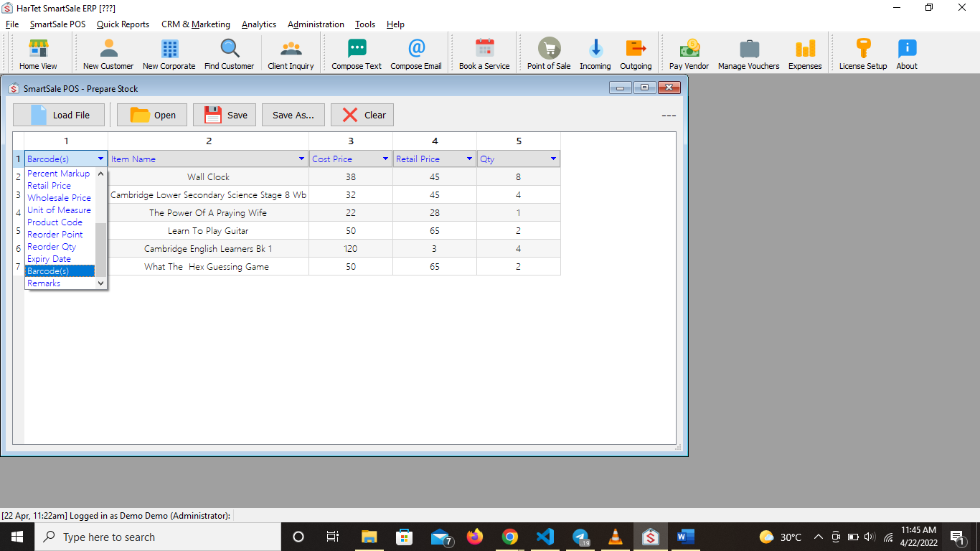Screen dimensions: 980x551
Task: Choose Expiry Date from list
Action: 60,258
